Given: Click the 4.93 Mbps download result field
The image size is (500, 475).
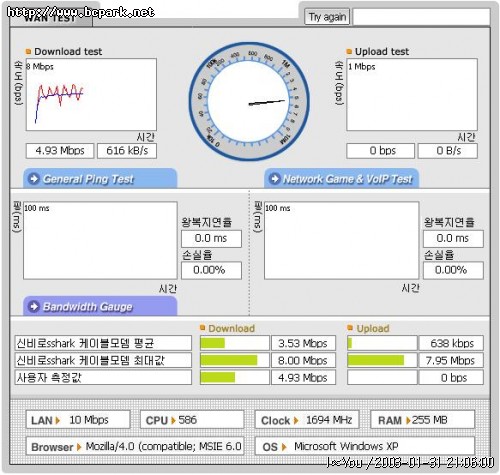Looking at the screenshot, I should point(60,151).
